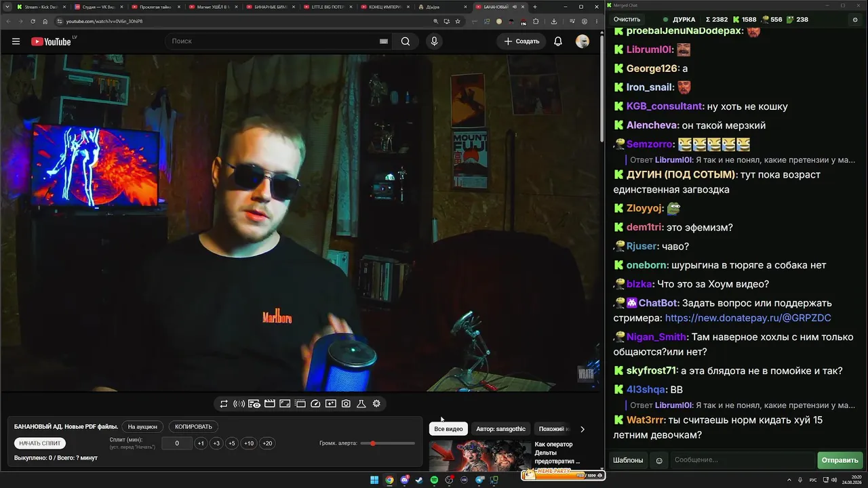Show more filter chips with right chevron
Image resolution: width=868 pixels, height=488 pixels.
[582, 429]
